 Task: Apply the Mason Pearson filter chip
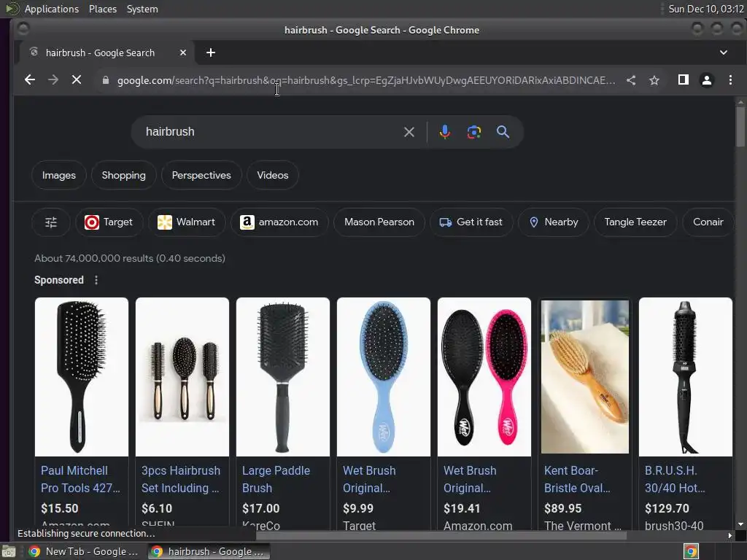click(379, 222)
